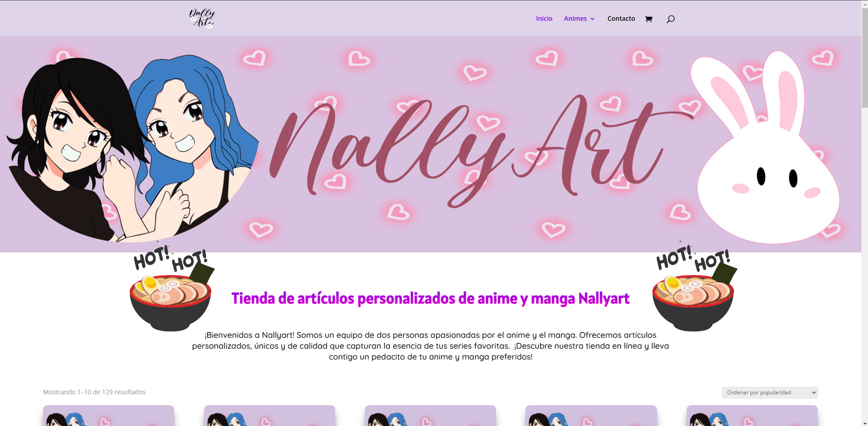Go to the Inicio menu item
Screen dimensions: 868x426
(x=544, y=19)
